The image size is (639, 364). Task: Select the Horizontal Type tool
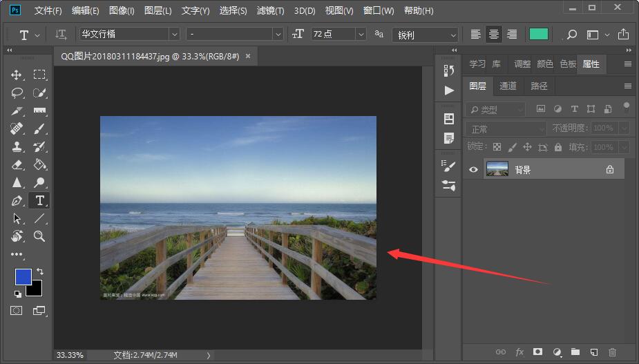39,200
